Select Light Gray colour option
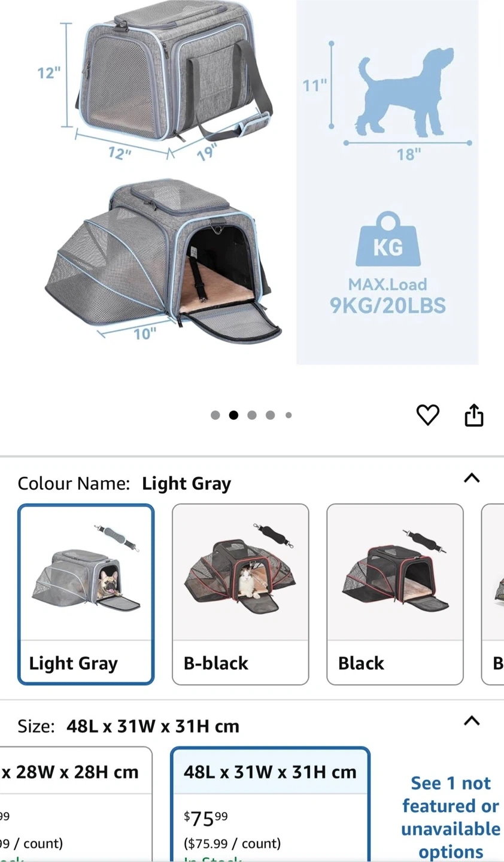This screenshot has height=862, width=504. [86, 594]
